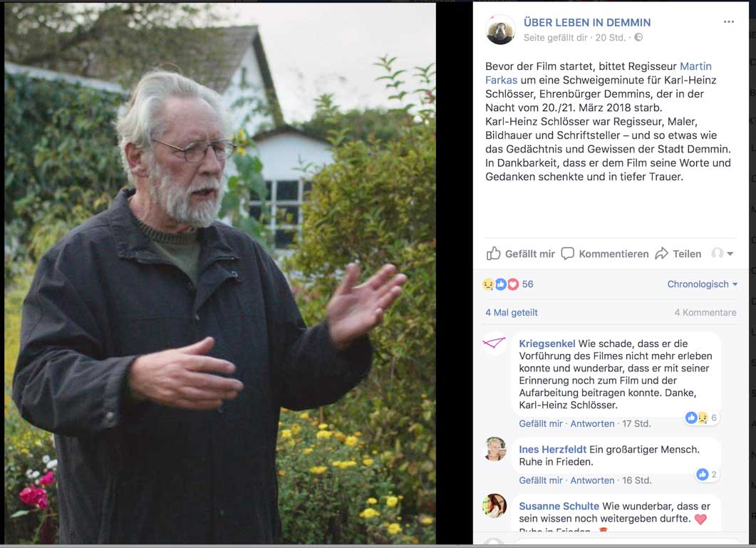This screenshot has height=548, width=756.
Task: Show all 4 Kommentare
Action: point(705,313)
